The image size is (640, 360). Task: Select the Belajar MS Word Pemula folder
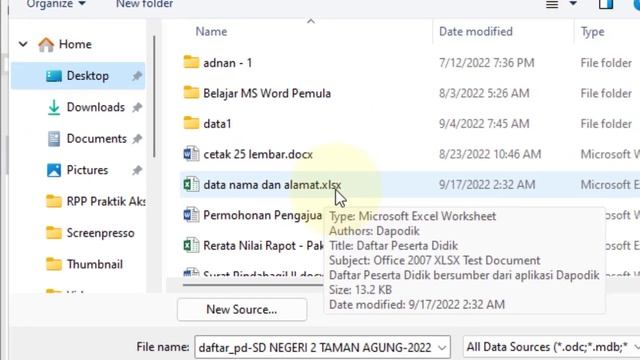point(267,93)
